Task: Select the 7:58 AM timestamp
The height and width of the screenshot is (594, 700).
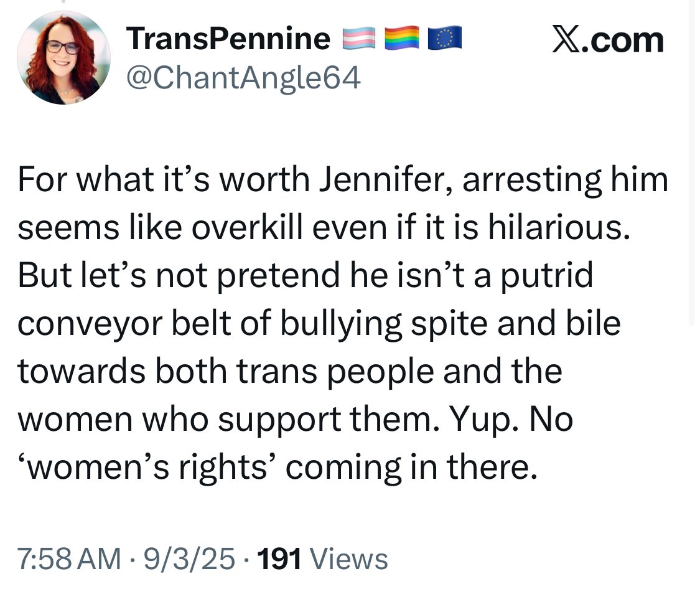Action: point(69,558)
